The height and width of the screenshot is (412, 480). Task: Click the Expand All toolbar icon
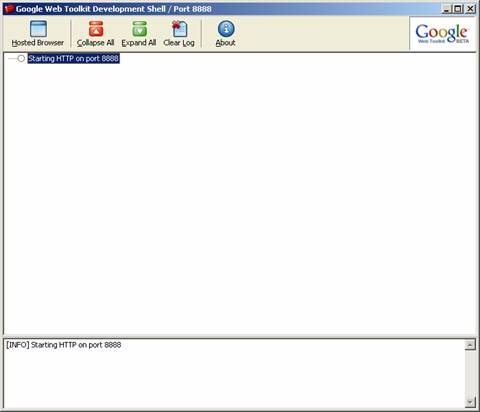(139, 34)
